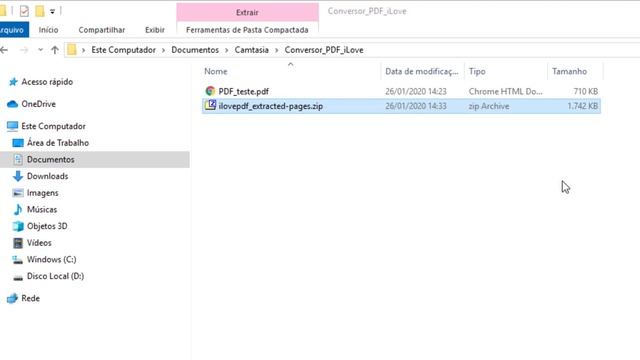The height and width of the screenshot is (360, 640).
Task: Select Este Computador in navigation pane
Action: click(53, 126)
